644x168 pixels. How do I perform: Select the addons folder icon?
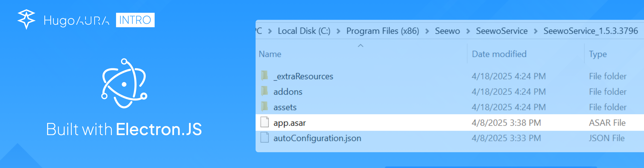[x=264, y=91]
